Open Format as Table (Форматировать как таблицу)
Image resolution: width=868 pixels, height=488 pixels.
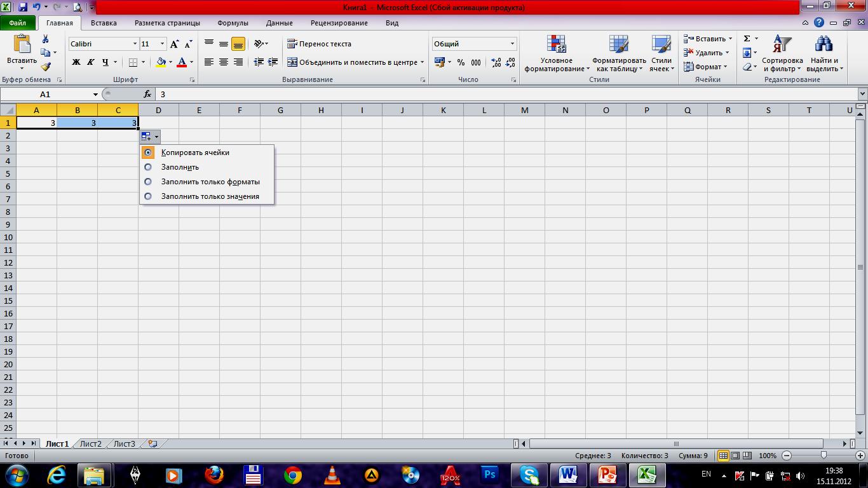(x=619, y=53)
